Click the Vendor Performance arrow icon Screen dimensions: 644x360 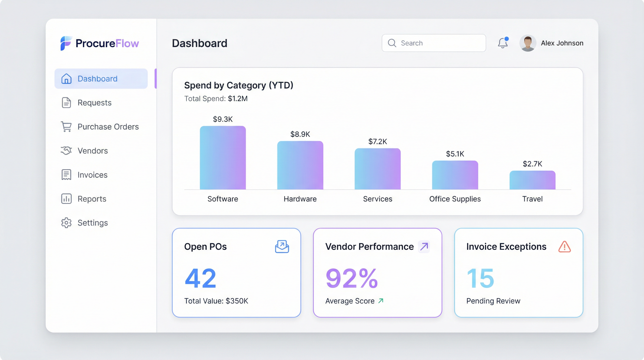(424, 247)
